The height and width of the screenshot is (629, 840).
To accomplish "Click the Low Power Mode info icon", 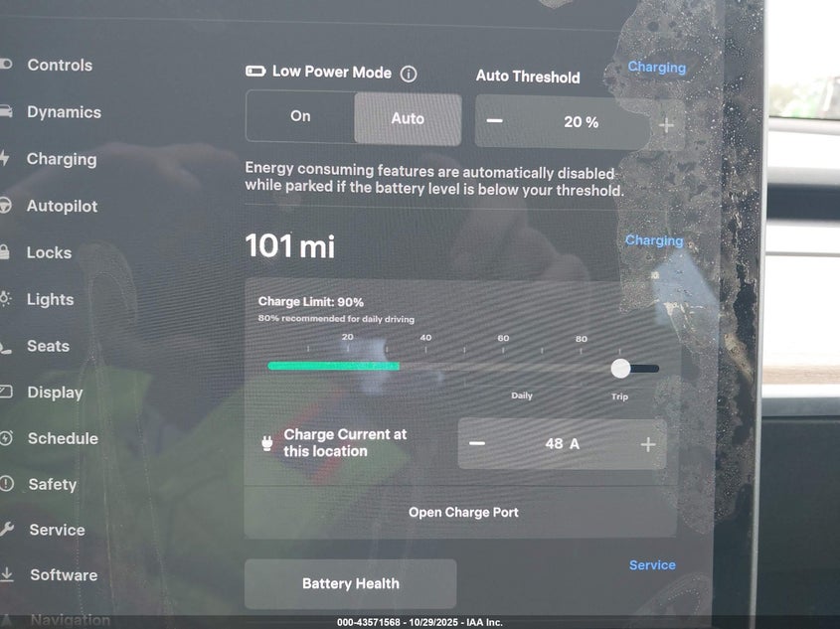I will 409,74.
